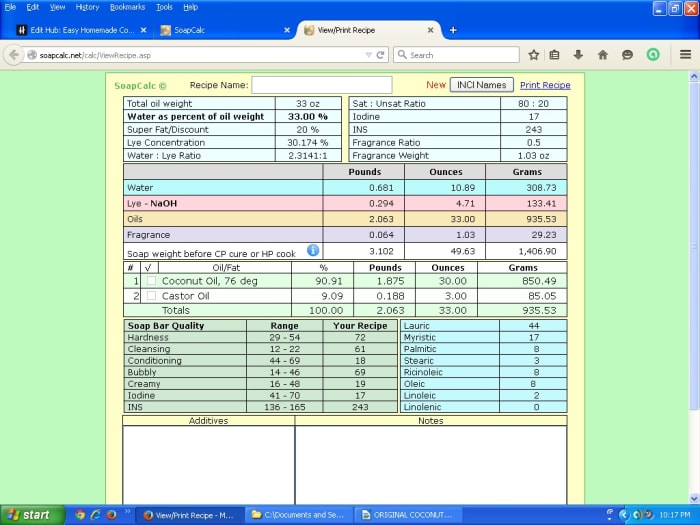Open the Tools menu
Image resolution: width=700 pixels, height=525 pixels.
[164, 7]
